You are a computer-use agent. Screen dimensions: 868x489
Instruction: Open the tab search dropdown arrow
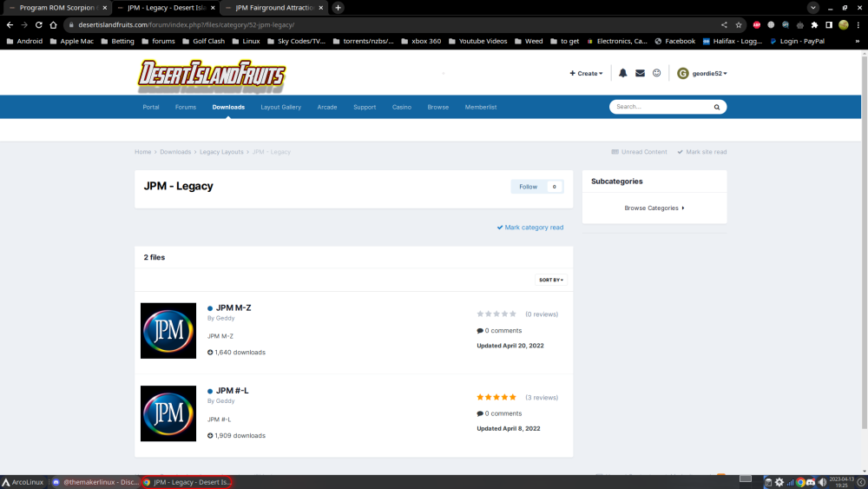812,8
